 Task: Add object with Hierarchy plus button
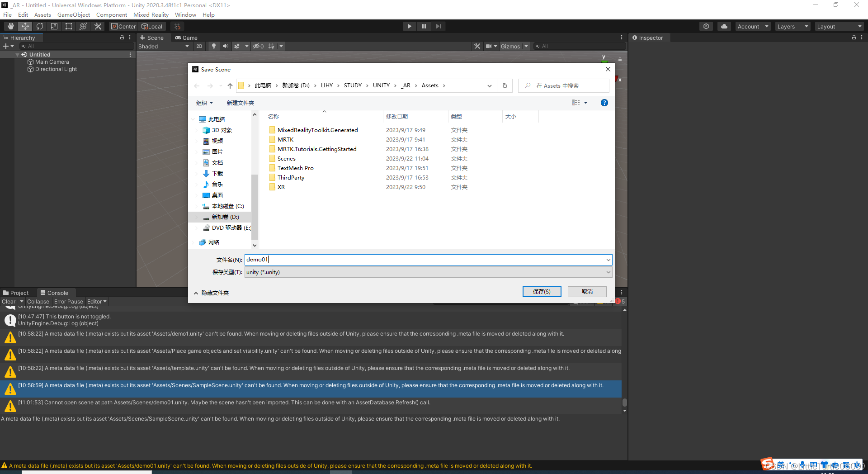coord(6,46)
